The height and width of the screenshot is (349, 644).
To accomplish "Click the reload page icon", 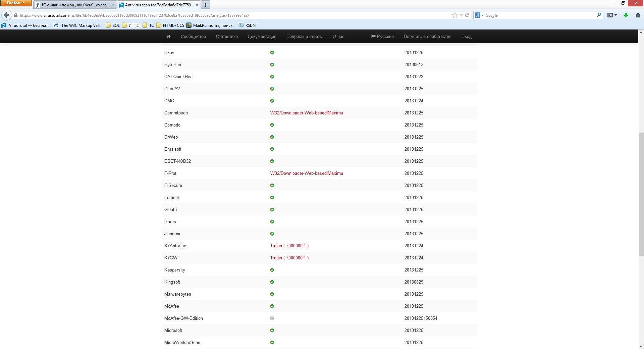I will [467, 15].
